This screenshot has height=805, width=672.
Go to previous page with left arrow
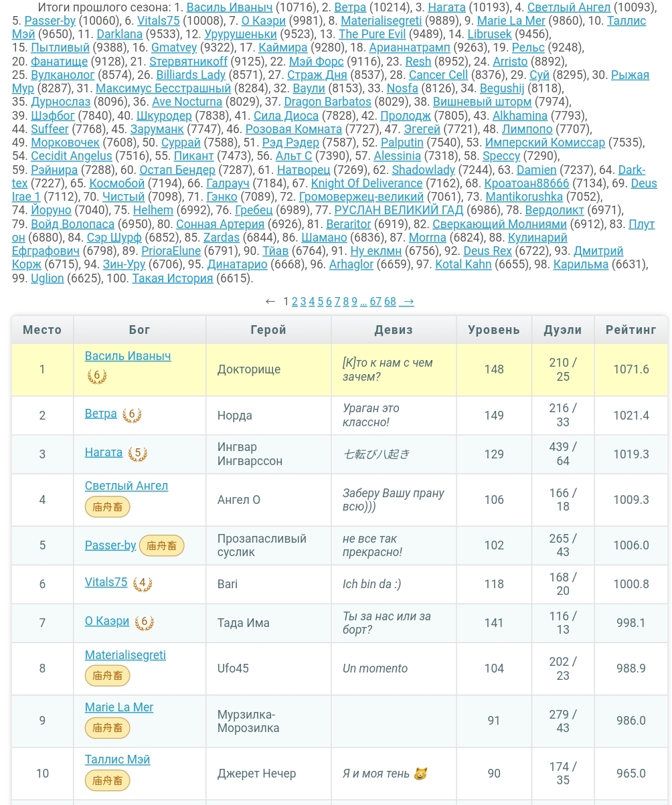click(270, 302)
